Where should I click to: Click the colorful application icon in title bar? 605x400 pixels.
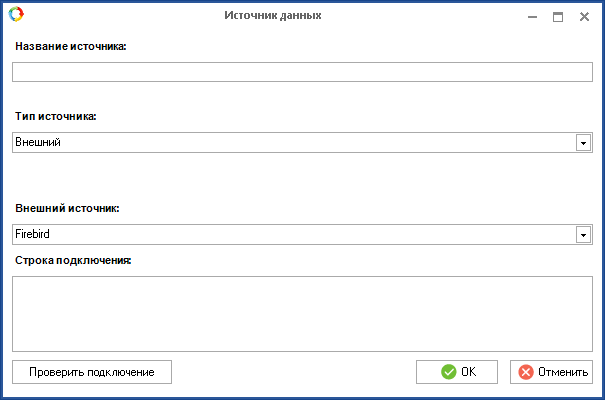pyautogui.click(x=15, y=16)
